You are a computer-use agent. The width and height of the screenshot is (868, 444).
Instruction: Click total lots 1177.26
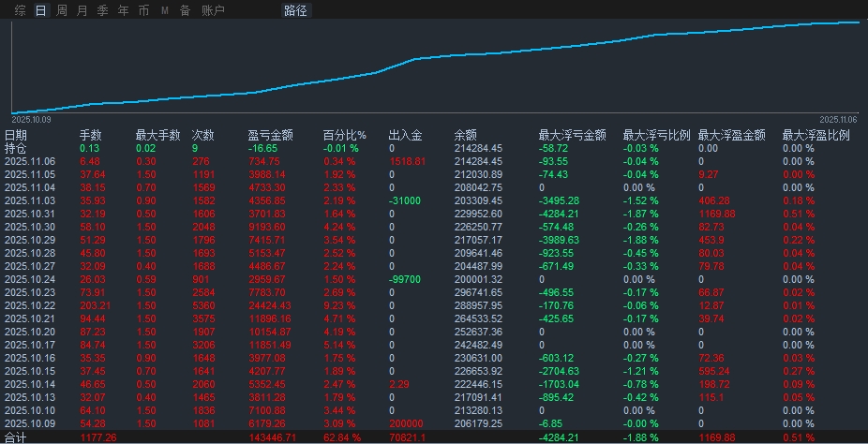98,438
